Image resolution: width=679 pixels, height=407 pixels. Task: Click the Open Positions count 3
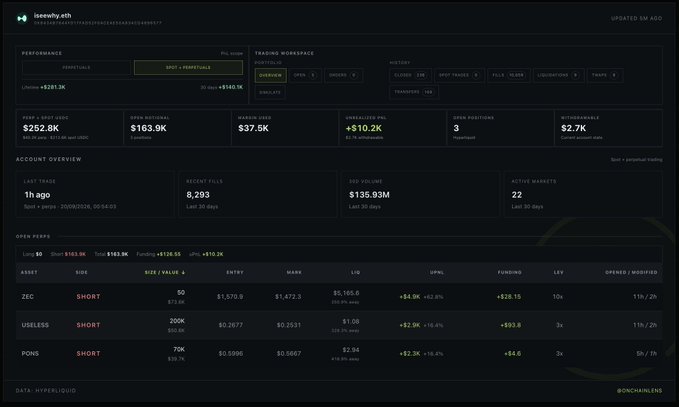[x=456, y=128]
